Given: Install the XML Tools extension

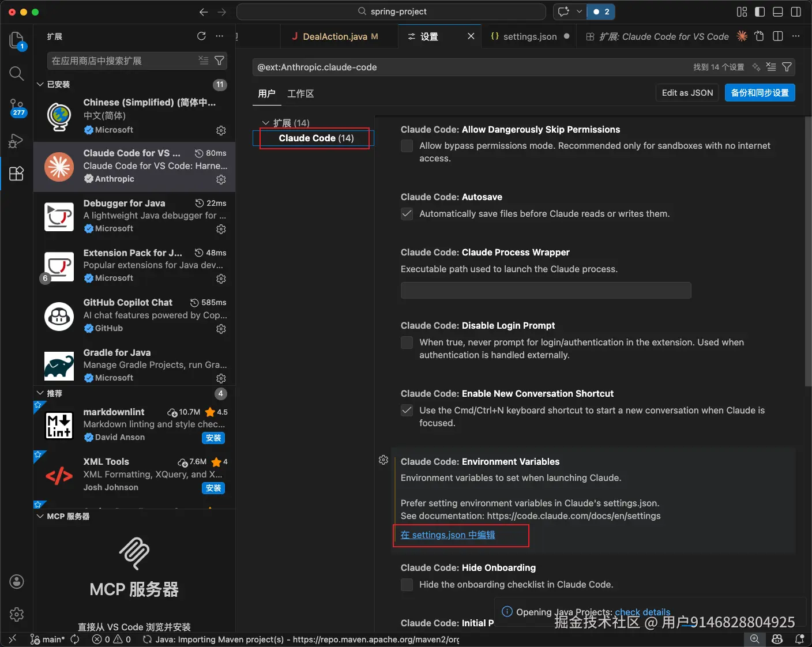Looking at the screenshot, I should click(x=213, y=488).
